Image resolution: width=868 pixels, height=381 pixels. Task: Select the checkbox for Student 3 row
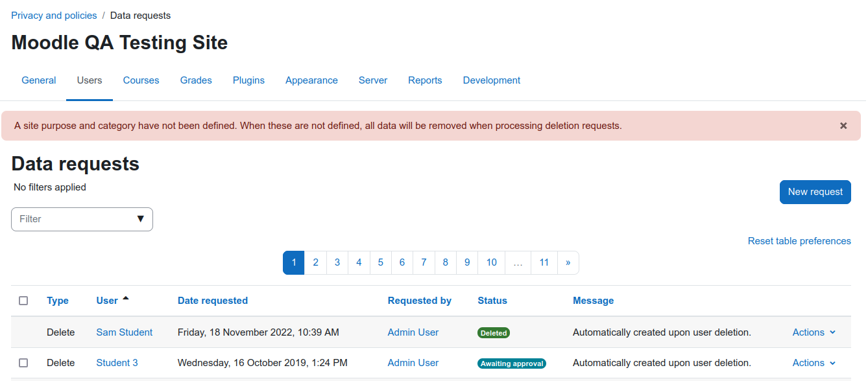(23, 363)
